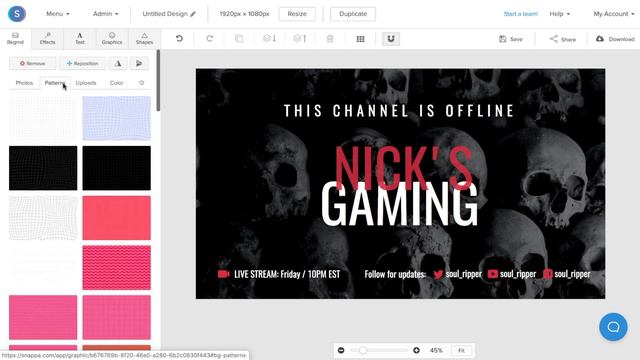Click the send backward layer icon
The image size is (640, 360).
click(269, 39)
